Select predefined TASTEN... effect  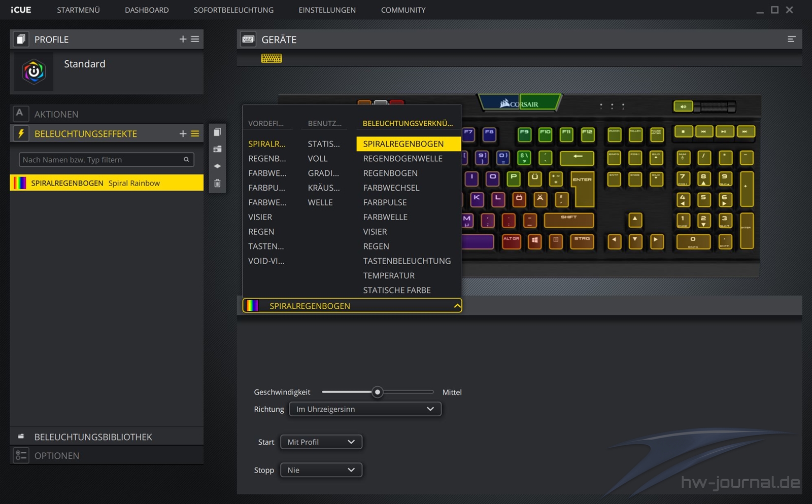pos(266,246)
